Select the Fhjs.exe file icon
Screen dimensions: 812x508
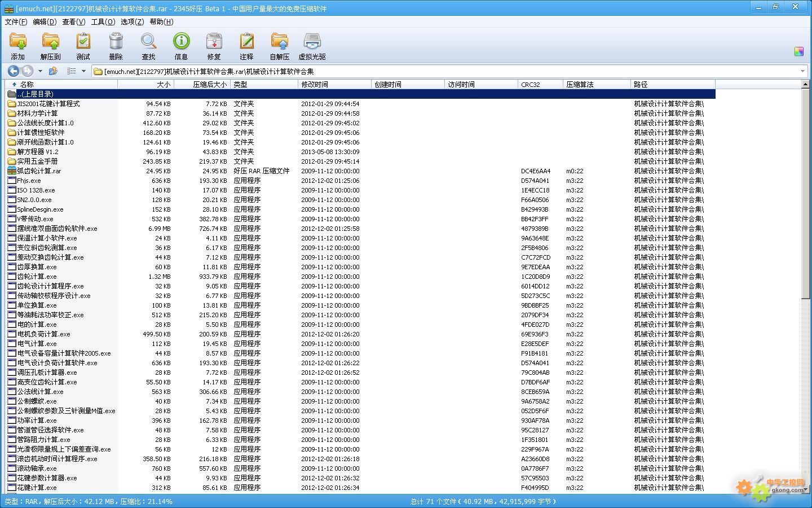[x=12, y=181]
